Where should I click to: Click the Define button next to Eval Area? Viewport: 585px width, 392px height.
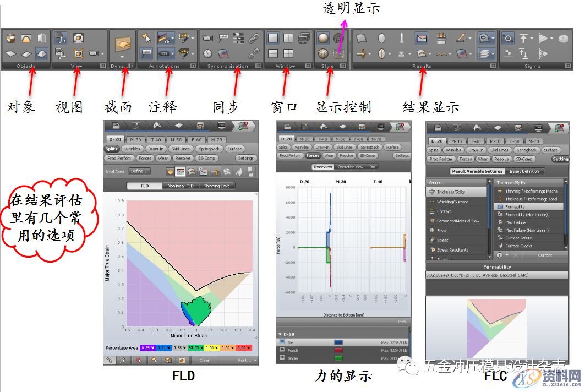pyautogui.click(x=140, y=171)
